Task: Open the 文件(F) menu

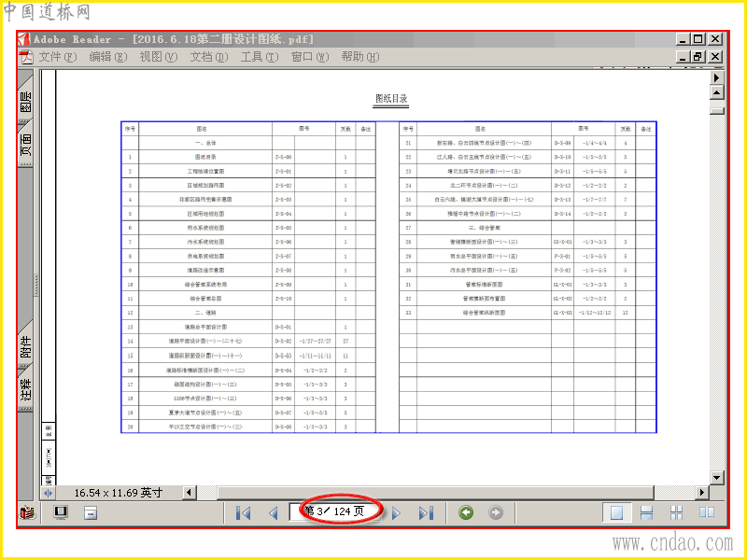Action: pyautogui.click(x=58, y=57)
